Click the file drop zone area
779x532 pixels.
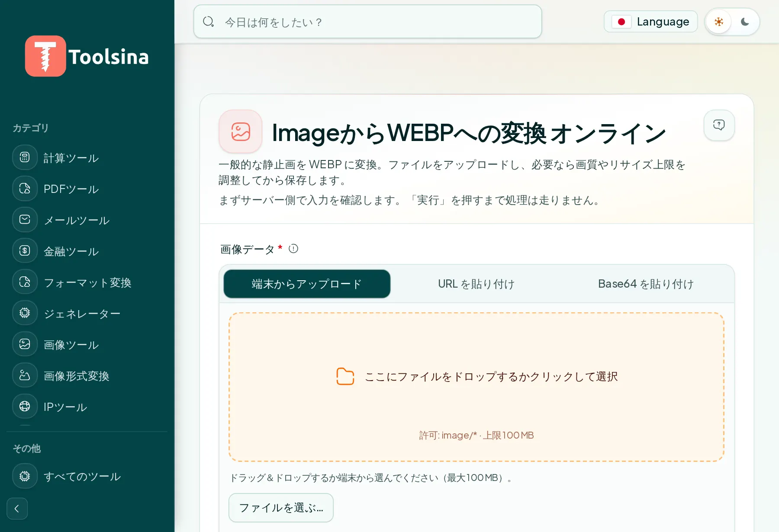tap(476, 387)
